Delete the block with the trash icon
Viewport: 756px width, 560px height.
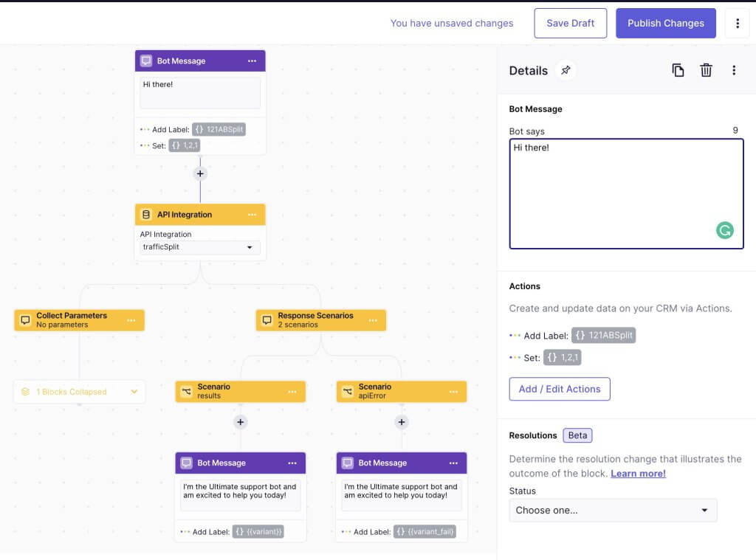tap(706, 70)
